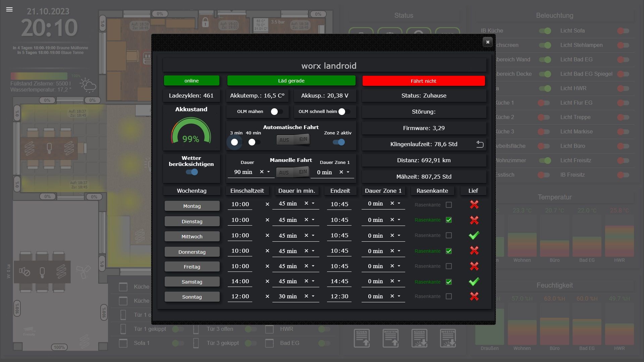Clear the Freitag Einschaltzeit with the x

pyautogui.click(x=267, y=266)
